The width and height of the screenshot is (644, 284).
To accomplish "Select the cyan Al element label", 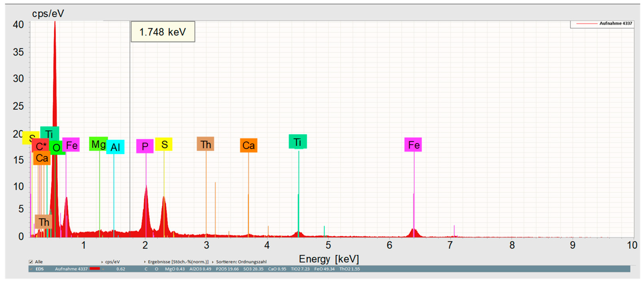I will point(115,147).
